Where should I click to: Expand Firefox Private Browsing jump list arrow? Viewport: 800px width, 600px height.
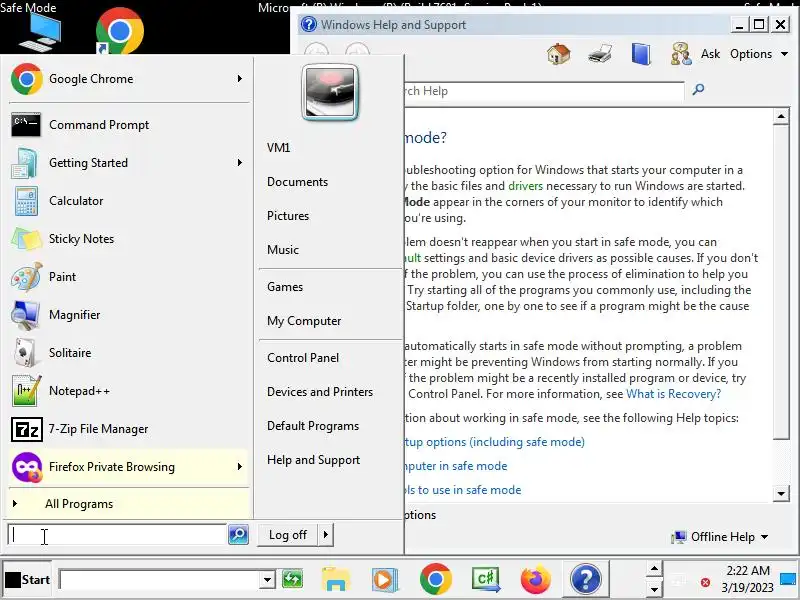pyautogui.click(x=240, y=467)
